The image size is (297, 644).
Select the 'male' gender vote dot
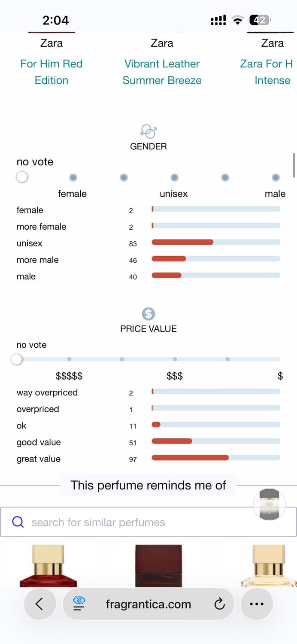pos(276,177)
